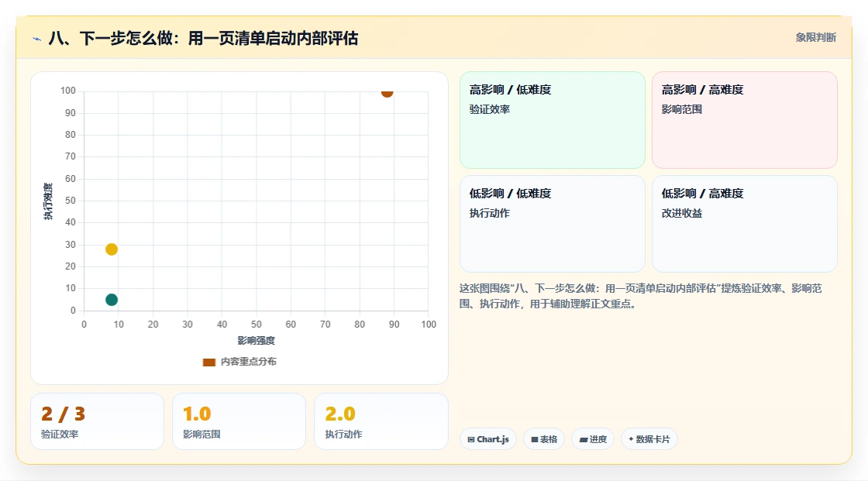The image size is (868, 481).
Task: Open the 低影响 / 高难度 quadrant card
Action: point(745,224)
